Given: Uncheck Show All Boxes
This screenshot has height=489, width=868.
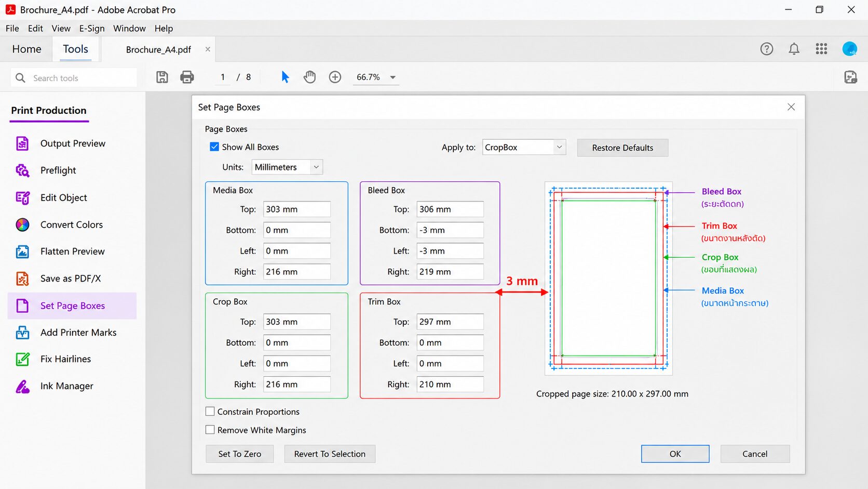Looking at the screenshot, I should (214, 147).
